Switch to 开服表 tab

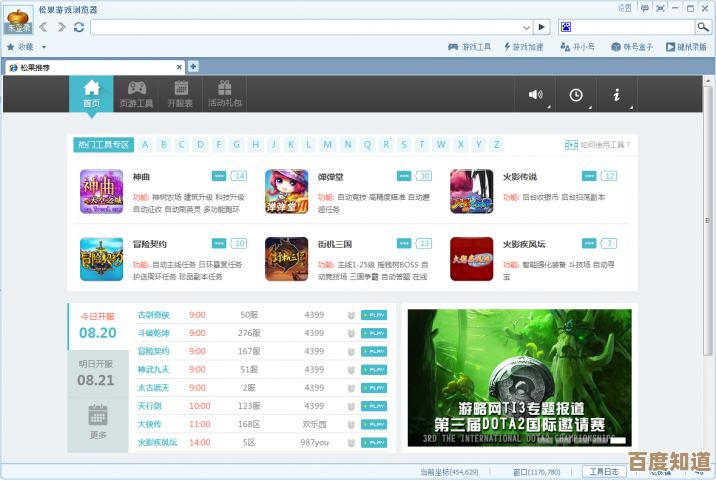[180, 94]
